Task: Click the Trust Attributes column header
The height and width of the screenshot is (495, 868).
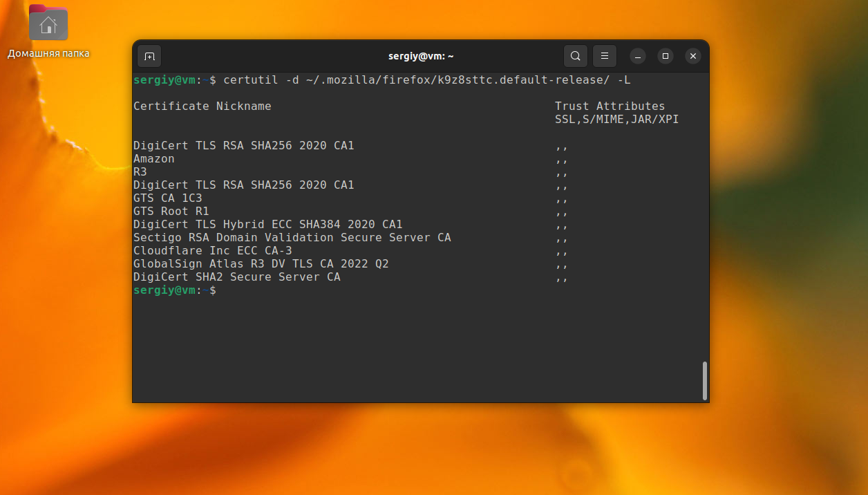Action: 610,106
